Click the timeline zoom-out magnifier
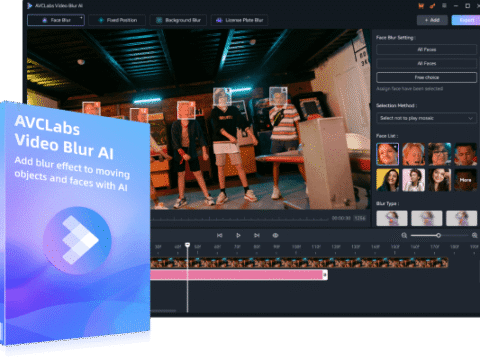 pos(404,235)
